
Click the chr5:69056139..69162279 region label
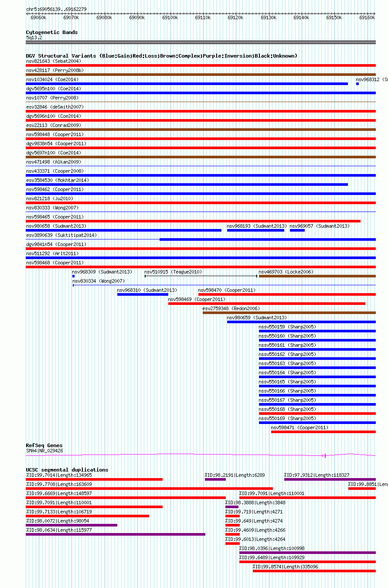tap(56, 9)
